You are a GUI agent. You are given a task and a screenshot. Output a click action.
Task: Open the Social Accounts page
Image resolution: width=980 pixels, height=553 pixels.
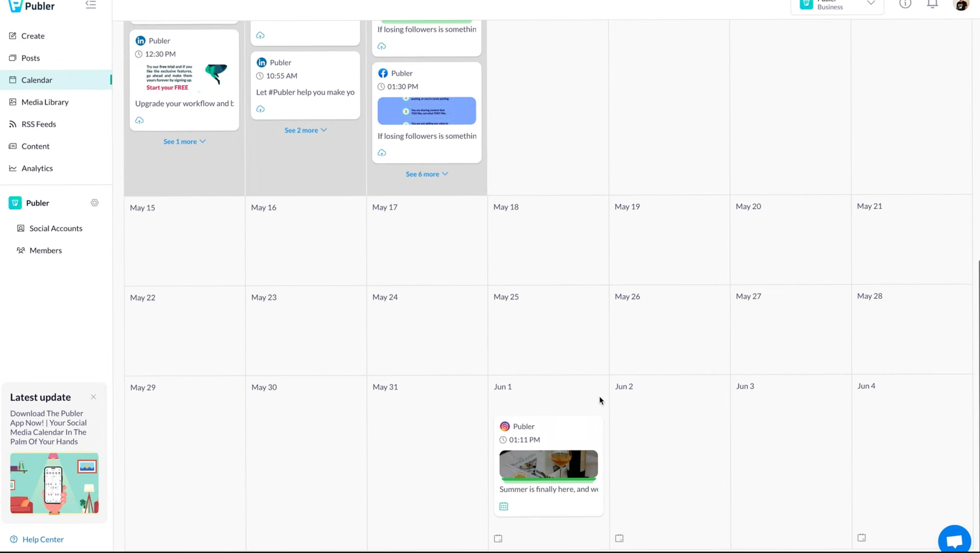pyautogui.click(x=55, y=228)
